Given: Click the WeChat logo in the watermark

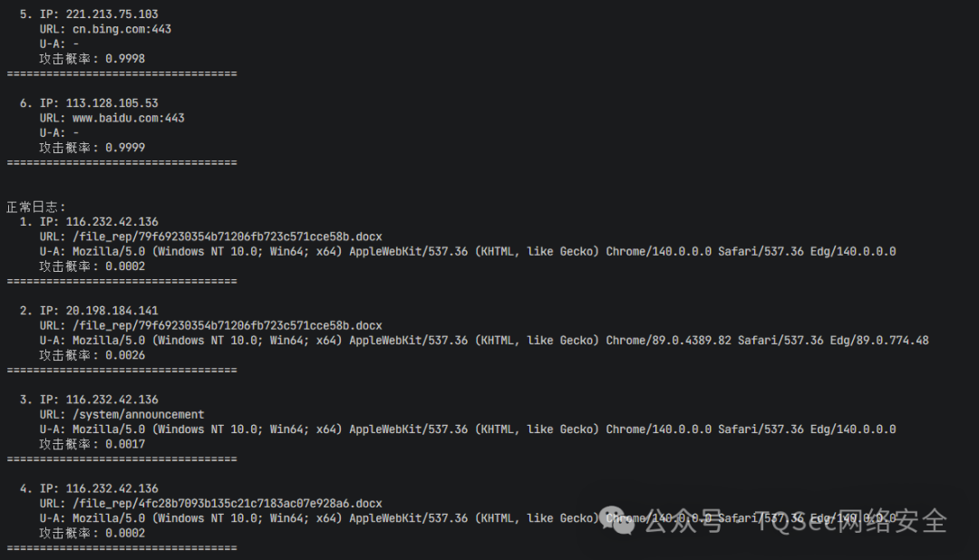Looking at the screenshot, I should click(x=623, y=522).
